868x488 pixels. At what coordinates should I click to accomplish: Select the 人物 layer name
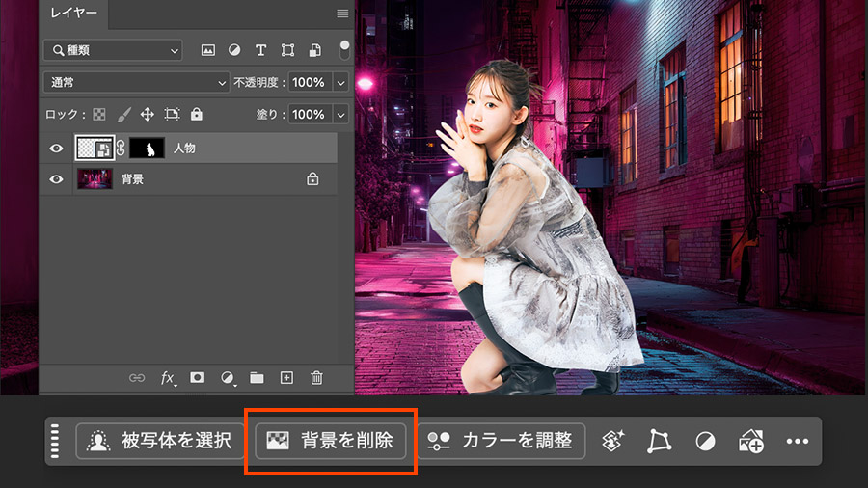pos(184,148)
